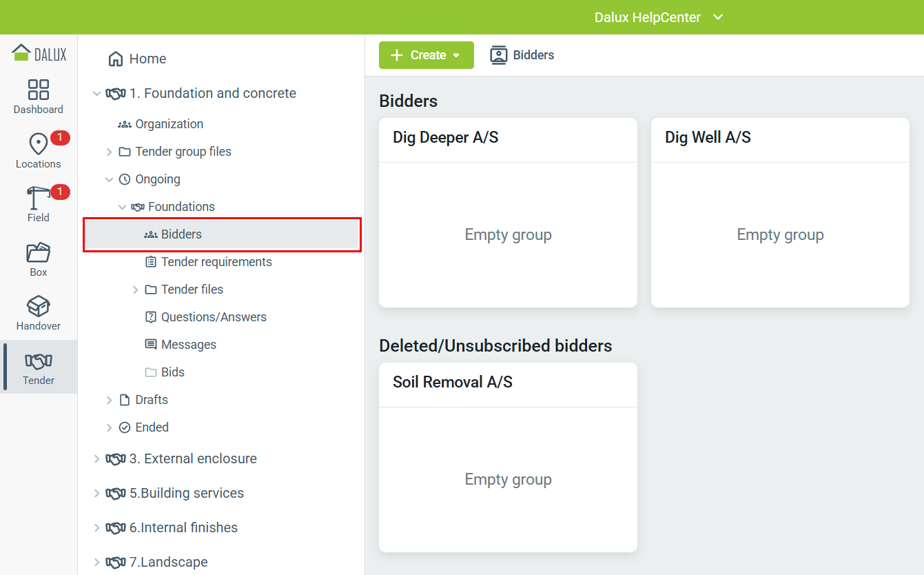Screen dimensions: 924x575
Task: Open the Dig Deeper A/S bidder card
Action: pyautogui.click(x=508, y=212)
